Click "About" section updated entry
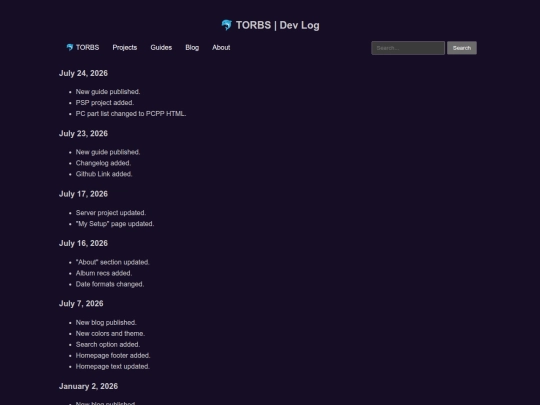Screen dimensions: 540x405 tap(113, 262)
